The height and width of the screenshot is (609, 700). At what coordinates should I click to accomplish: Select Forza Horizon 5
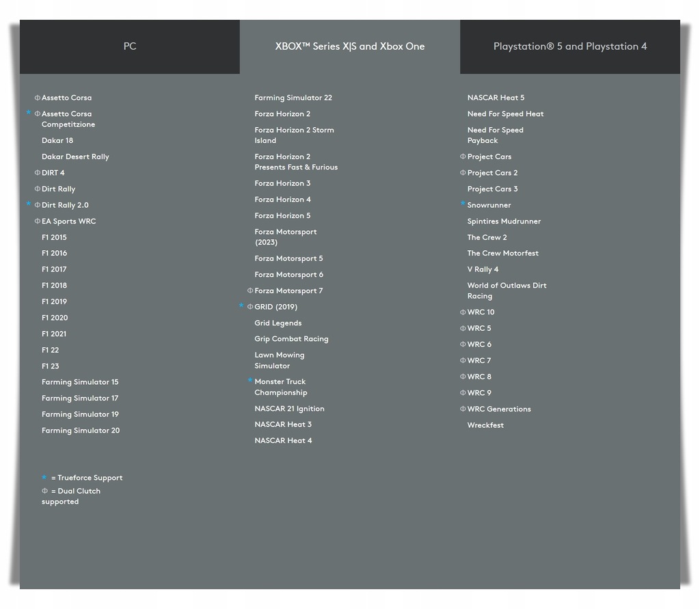point(282,216)
